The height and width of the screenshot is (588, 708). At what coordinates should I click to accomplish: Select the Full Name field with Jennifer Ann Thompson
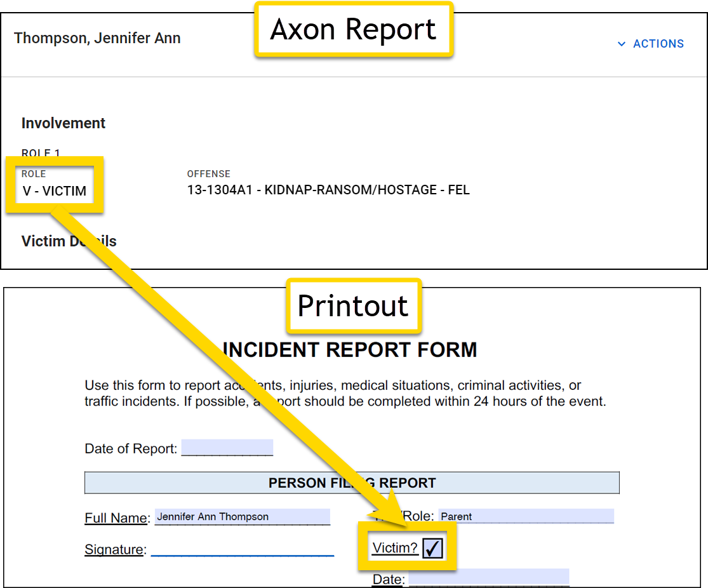tap(242, 517)
